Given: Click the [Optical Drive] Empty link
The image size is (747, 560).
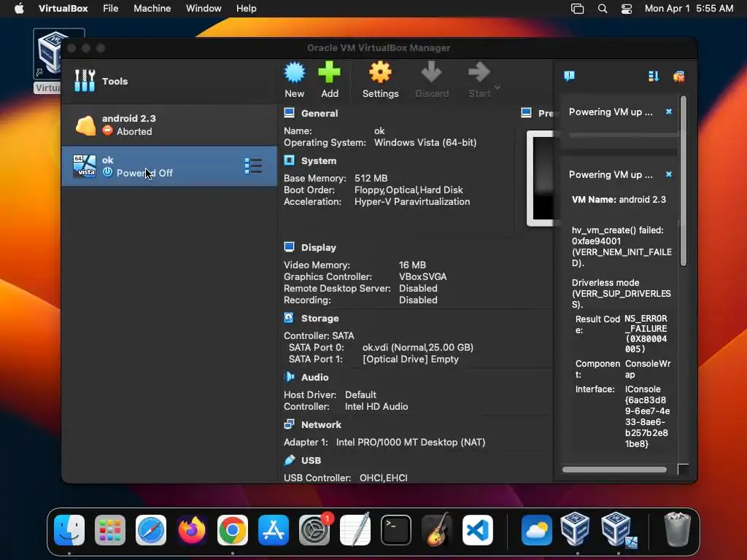Looking at the screenshot, I should click(x=411, y=359).
